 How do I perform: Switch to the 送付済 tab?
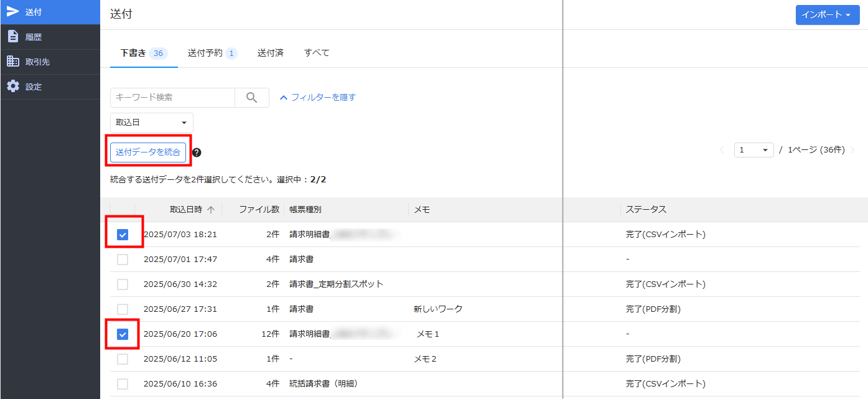[x=271, y=54]
